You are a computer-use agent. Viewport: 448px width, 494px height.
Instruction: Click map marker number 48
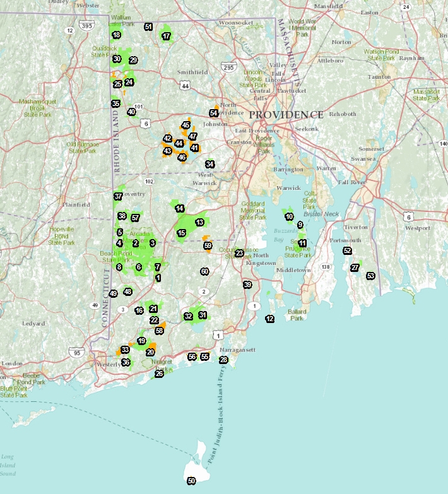coord(127,291)
